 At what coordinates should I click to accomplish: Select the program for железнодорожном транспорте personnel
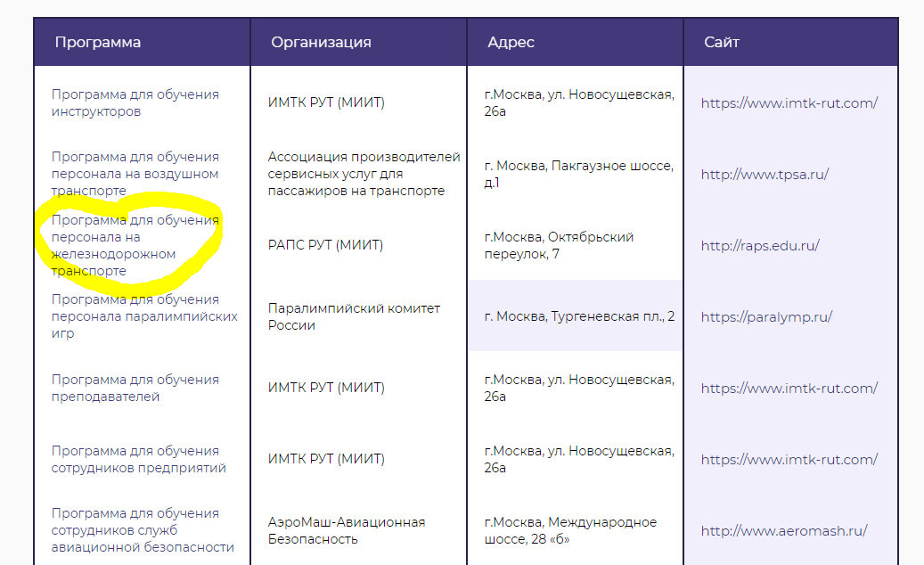tap(135, 245)
